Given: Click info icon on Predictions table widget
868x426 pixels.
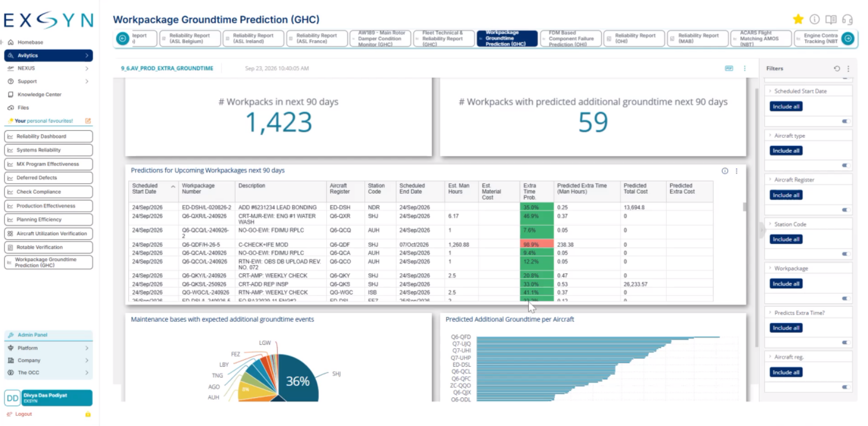Looking at the screenshot, I should pyautogui.click(x=725, y=171).
